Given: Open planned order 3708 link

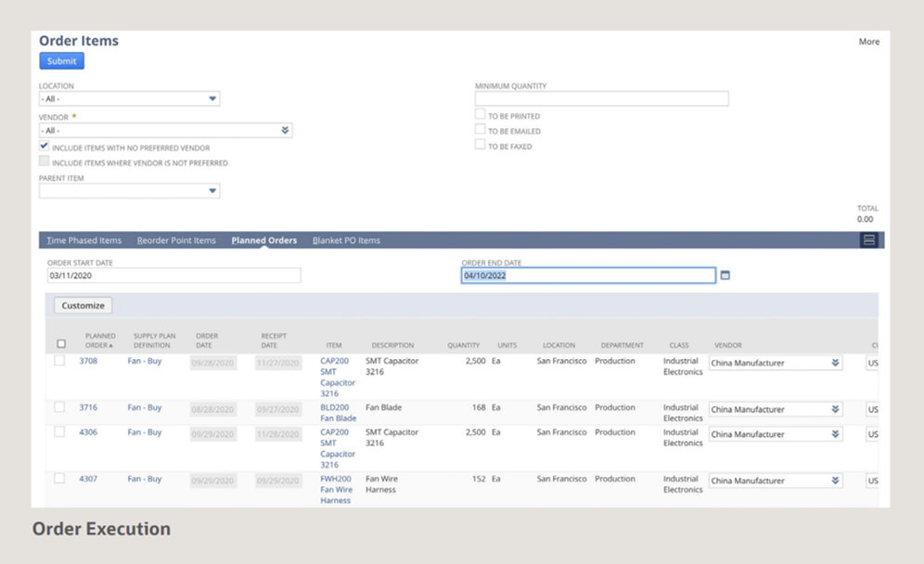Looking at the screenshot, I should (x=88, y=361).
